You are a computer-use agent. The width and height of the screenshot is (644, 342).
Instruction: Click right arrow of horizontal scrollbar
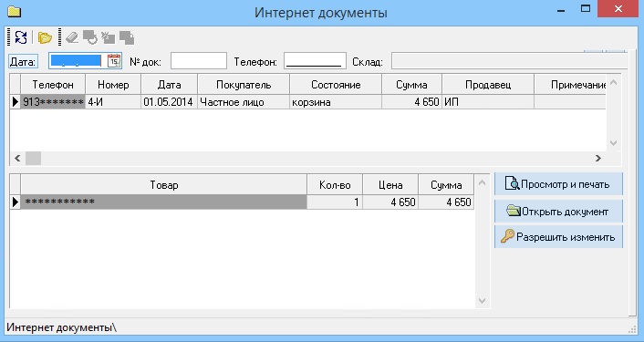click(x=598, y=158)
